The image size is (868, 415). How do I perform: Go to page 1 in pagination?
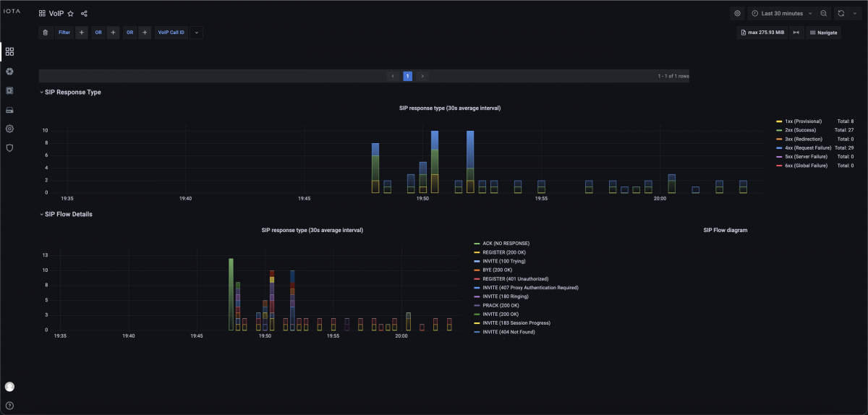coord(407,76)
